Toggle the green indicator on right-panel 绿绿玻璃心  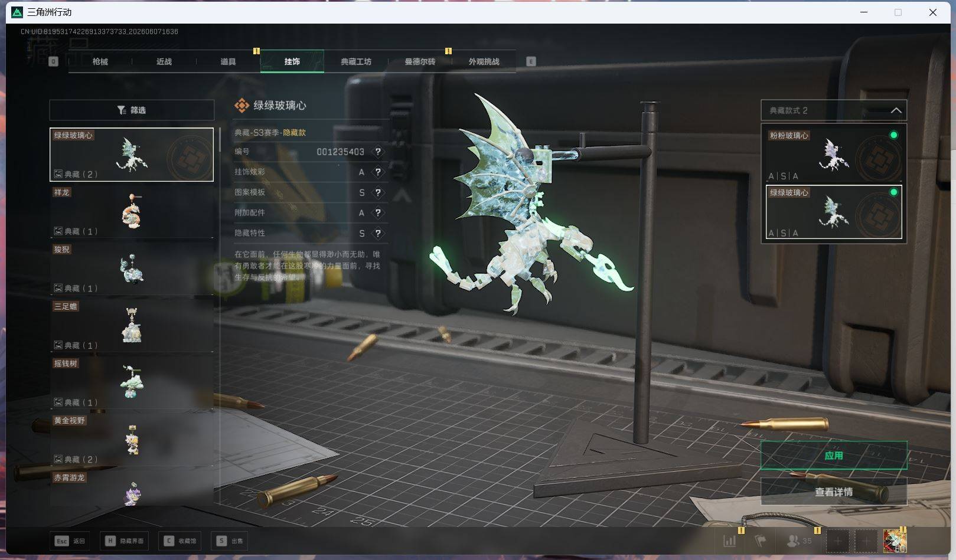point(893,192)
